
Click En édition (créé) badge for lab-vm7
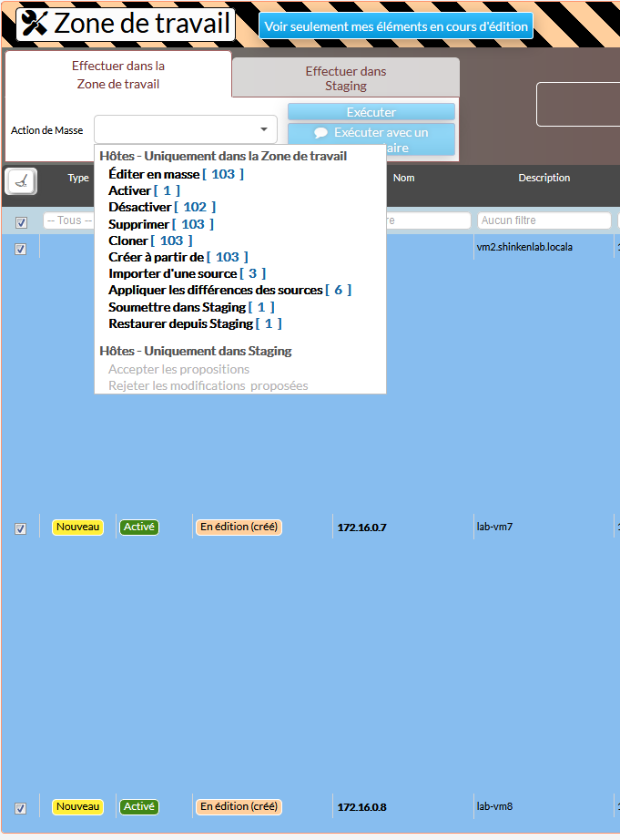point(239,528)
